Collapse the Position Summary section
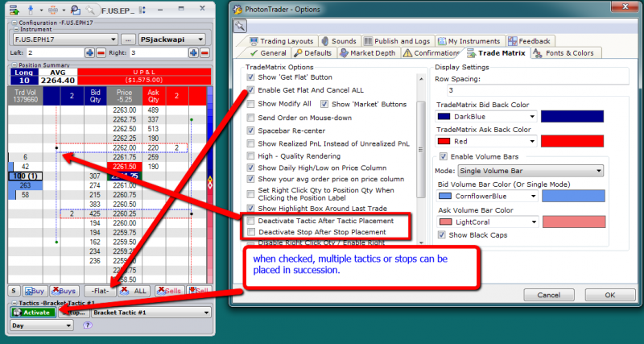 click(x=14, y=65)
